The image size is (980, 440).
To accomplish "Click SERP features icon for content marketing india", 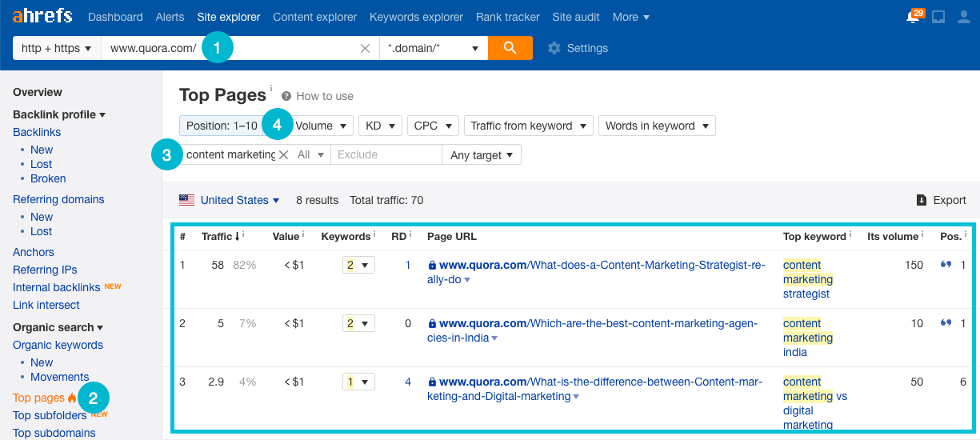I will (x=946, y=323).
